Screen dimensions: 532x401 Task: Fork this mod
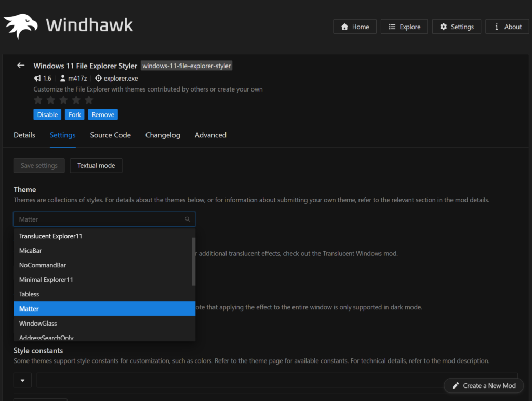point(75,114)
